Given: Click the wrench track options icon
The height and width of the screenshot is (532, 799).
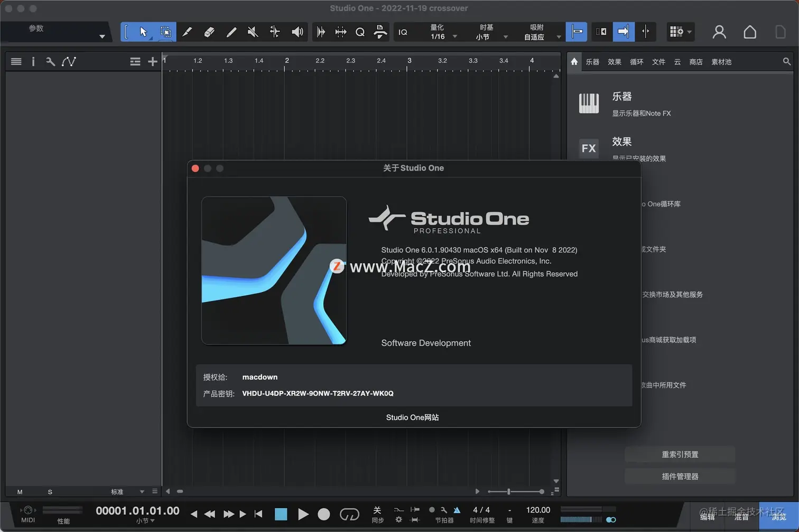Looking at the screenshot, I should (50, 62).
